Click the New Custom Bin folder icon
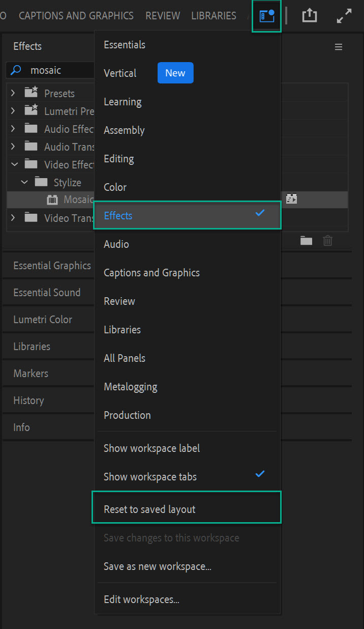This screenshot has height=629, width=364. (306, 241)
